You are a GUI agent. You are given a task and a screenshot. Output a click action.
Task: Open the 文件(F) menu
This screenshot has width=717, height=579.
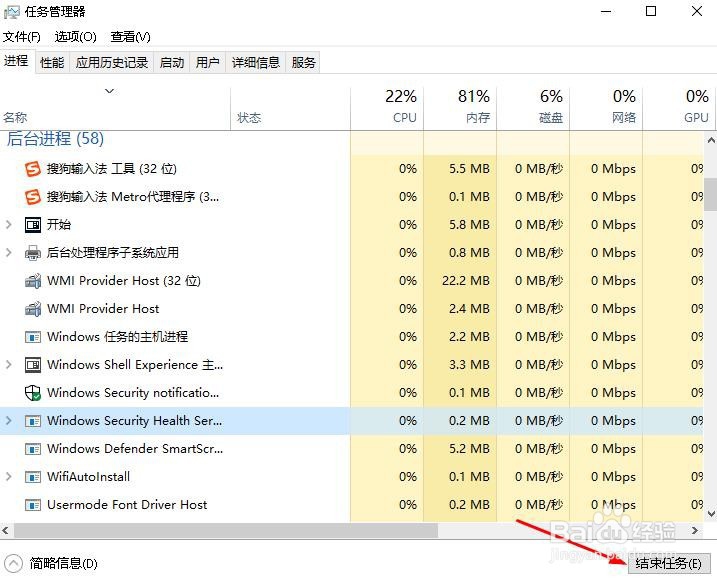pos(21,37)
